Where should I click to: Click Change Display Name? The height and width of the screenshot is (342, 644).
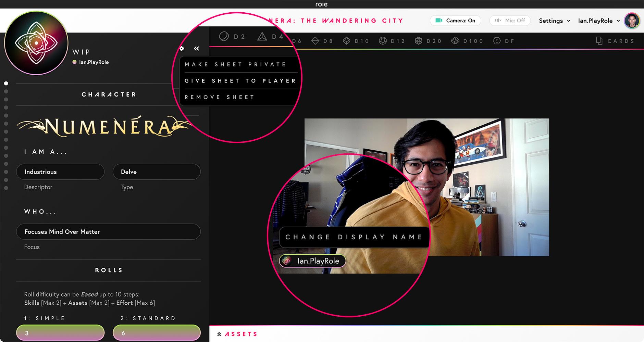point(354,237)
